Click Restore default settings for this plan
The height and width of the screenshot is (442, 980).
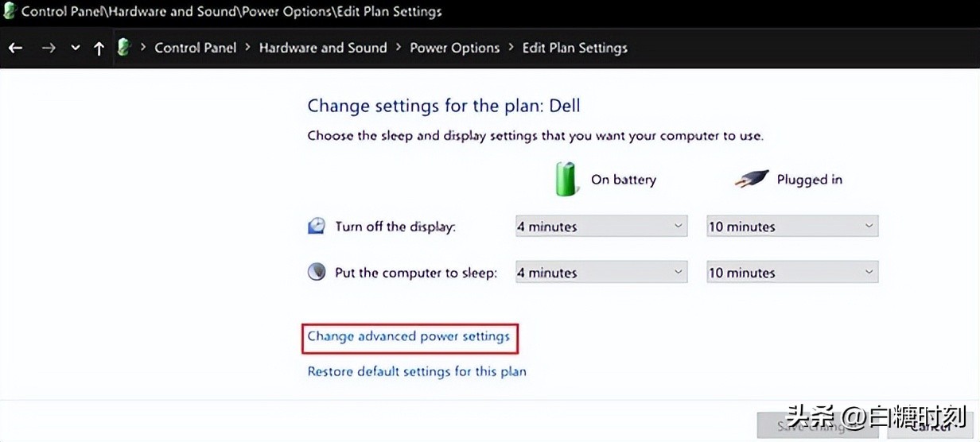417,371
